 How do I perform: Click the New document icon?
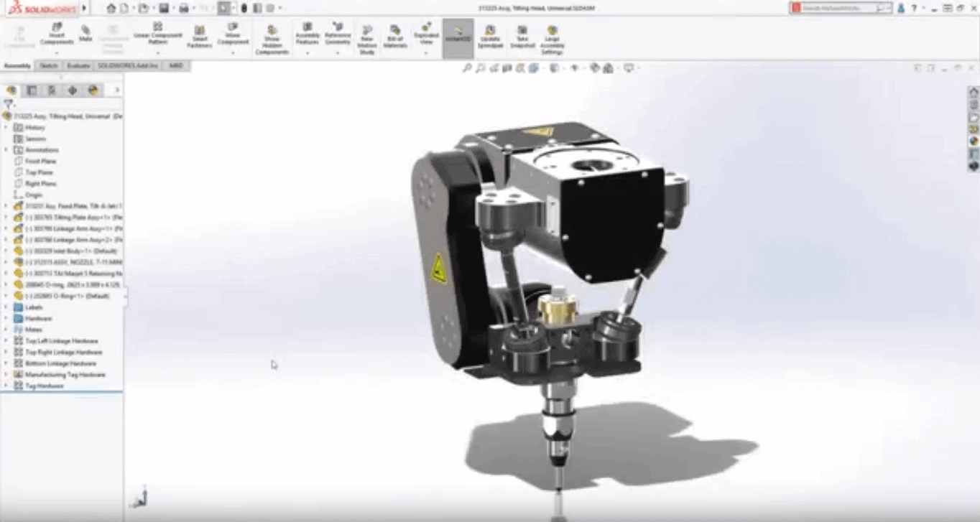tap(124, 8)
